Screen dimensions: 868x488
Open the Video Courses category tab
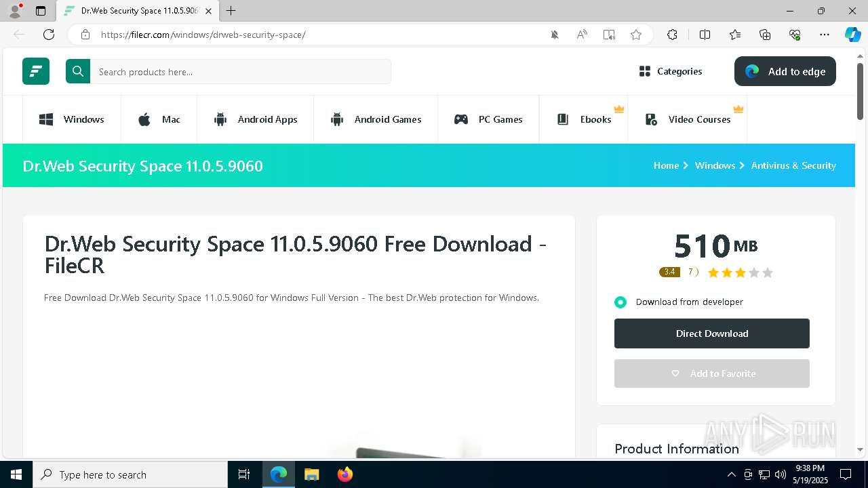[688, 119]
